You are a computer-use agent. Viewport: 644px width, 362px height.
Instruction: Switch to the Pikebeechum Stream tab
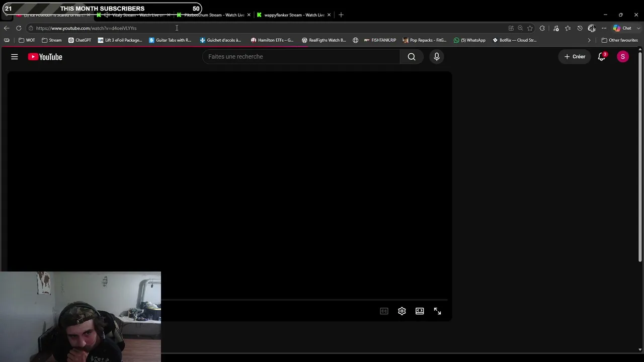tap(213, 15)
